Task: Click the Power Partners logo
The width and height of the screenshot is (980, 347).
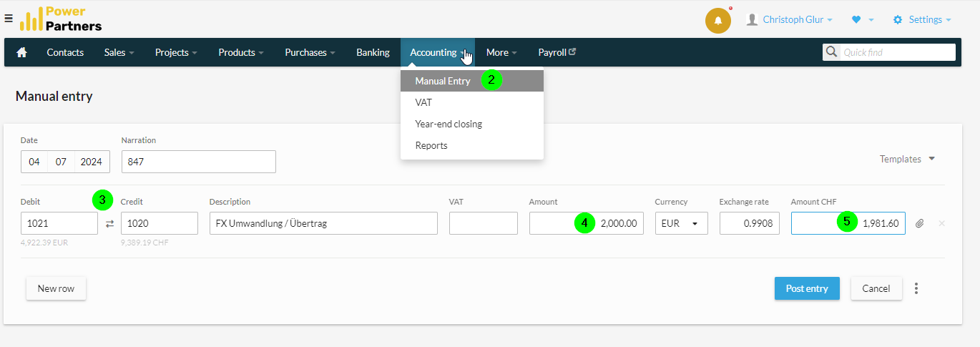Action: pos(60,19)
